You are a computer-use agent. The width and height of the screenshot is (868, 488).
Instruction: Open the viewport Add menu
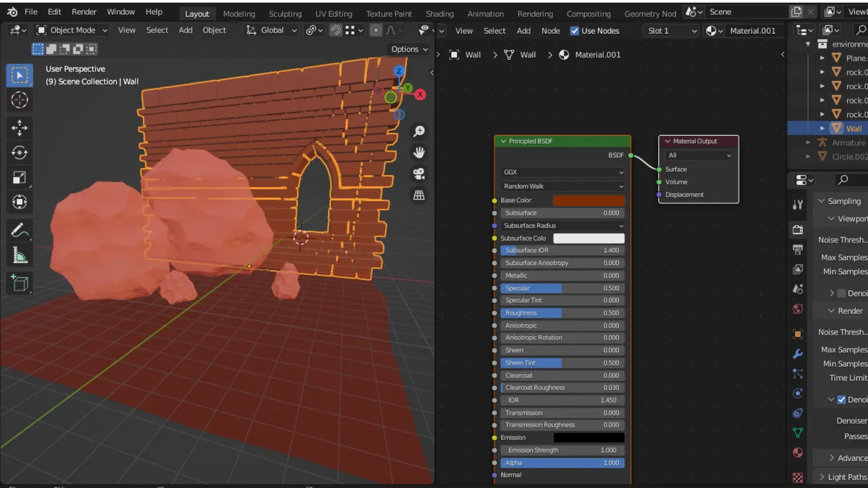point(185,30)
